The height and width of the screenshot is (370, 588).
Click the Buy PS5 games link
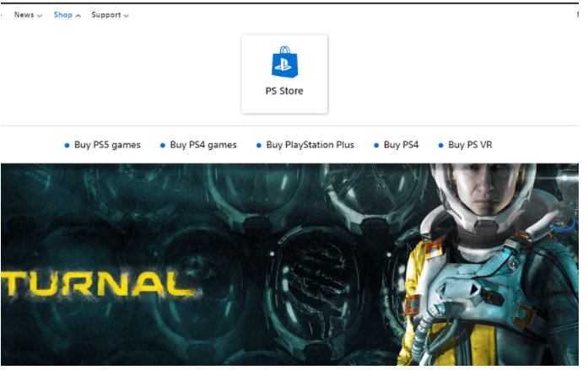[107, 145]
